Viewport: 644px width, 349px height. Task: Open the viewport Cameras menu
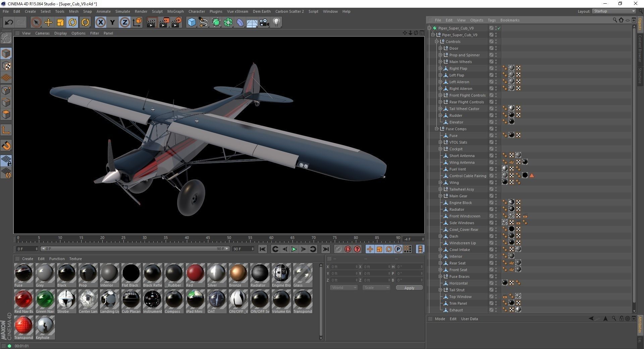(x=42, y=33)
